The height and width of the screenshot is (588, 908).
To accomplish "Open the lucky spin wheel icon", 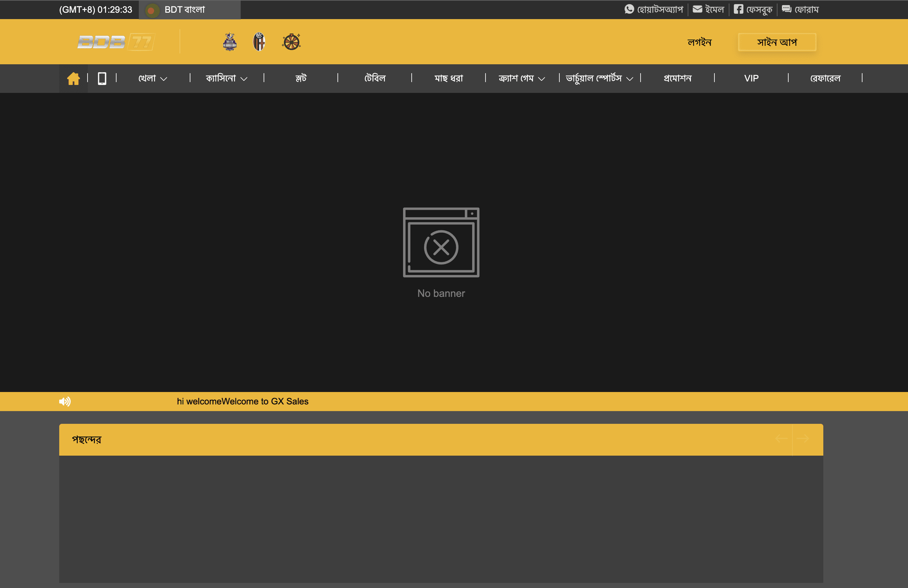I will pos(291,42).
